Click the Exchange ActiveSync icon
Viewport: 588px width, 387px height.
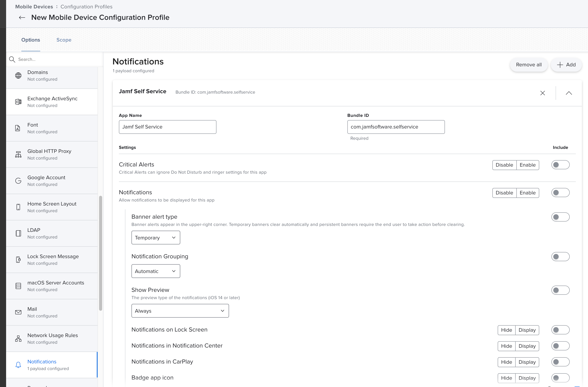click(18, 102)
